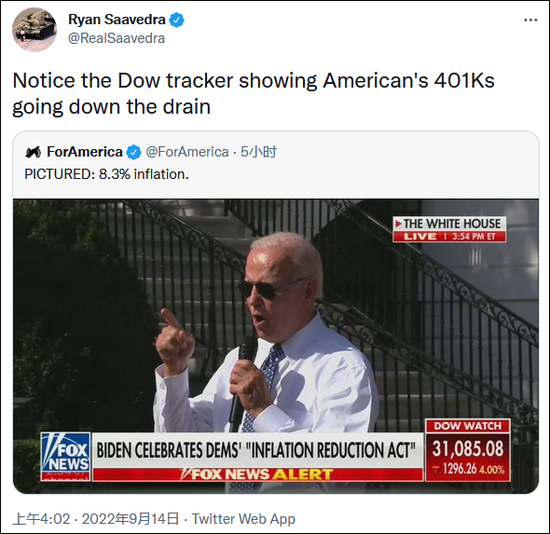Click the three-dot more options icon
Image resolution: width=550 pixels, height=534 pixels.
coord(531,20)
